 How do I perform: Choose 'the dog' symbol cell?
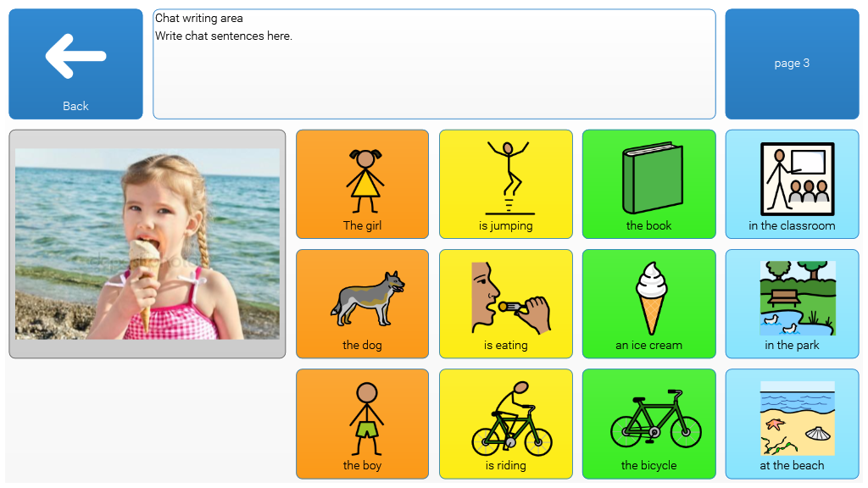point(362,304)
